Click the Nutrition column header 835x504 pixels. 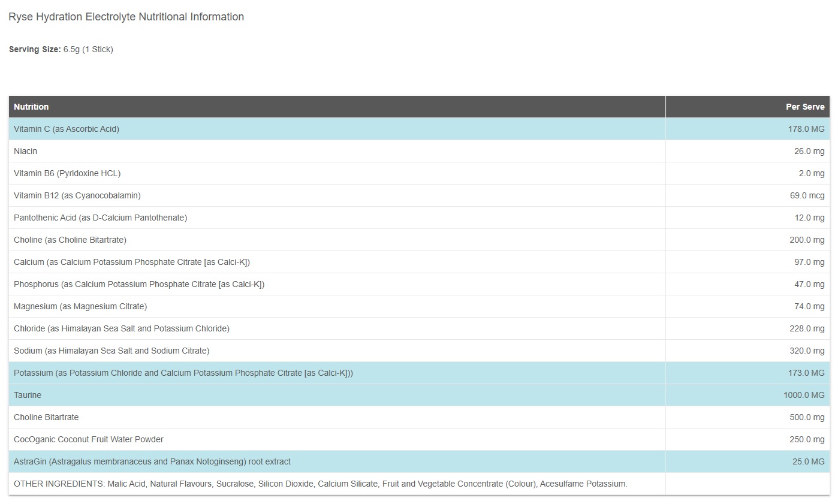(x=31, y=107)
